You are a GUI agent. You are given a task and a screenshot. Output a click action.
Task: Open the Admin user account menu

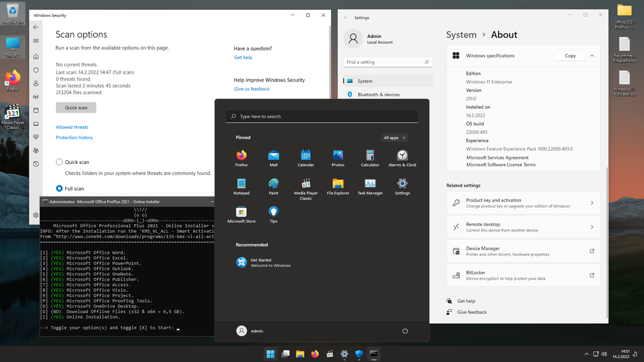click(250, 331)
